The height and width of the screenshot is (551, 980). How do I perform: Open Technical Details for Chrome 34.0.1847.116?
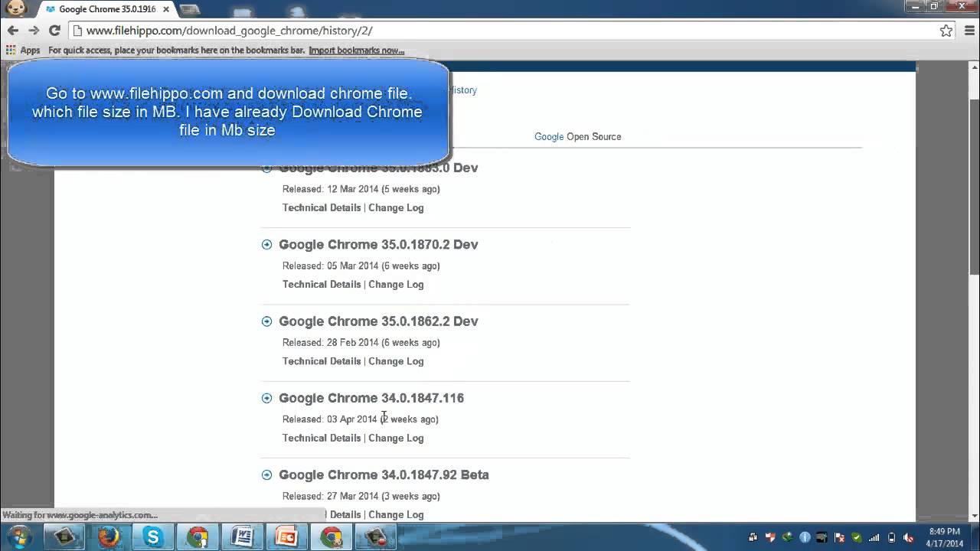(322, 438)
